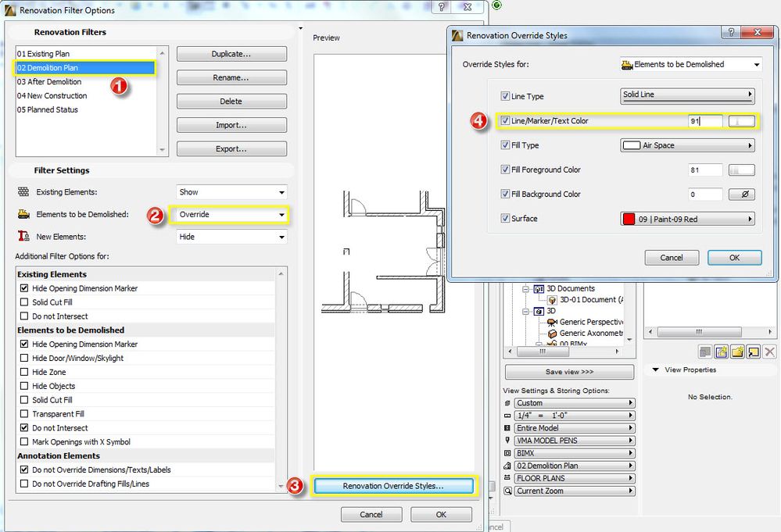Click Cancel in Renovation Override Styles dialog
Screen dimensions: 781x532
[x=672, y=258]
